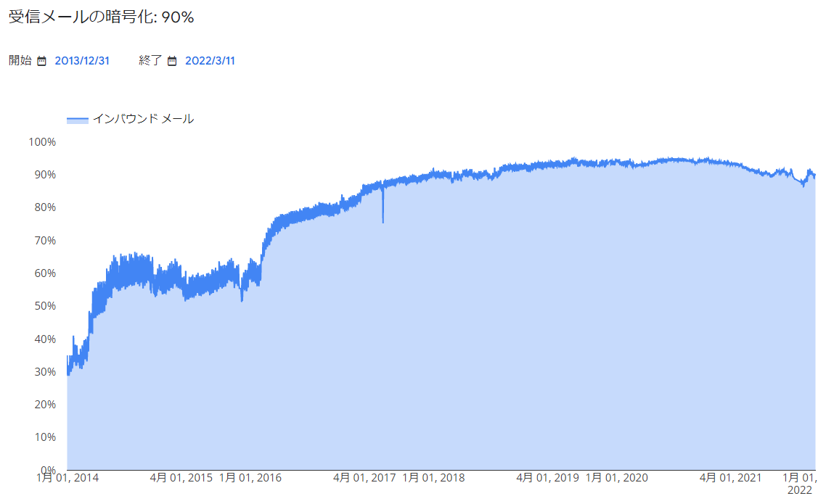Click the 4月 01, 2019 axis label

pyautogui.click(x=547, y=478)
